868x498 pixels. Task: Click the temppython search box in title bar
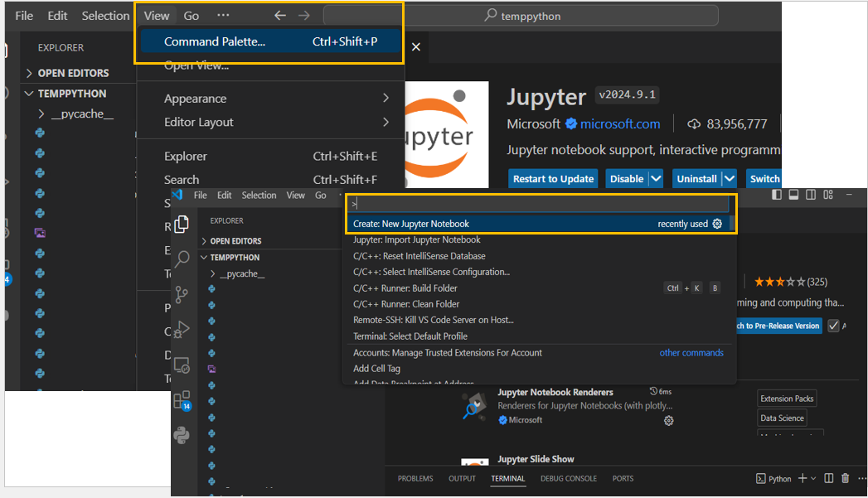pos(521,16)
